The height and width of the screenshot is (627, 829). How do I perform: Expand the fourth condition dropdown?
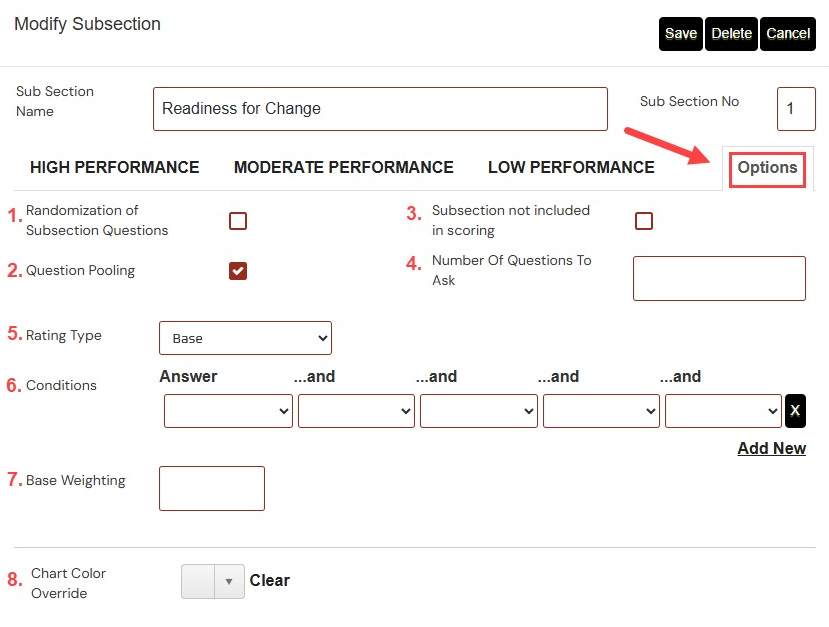(601, 411)
